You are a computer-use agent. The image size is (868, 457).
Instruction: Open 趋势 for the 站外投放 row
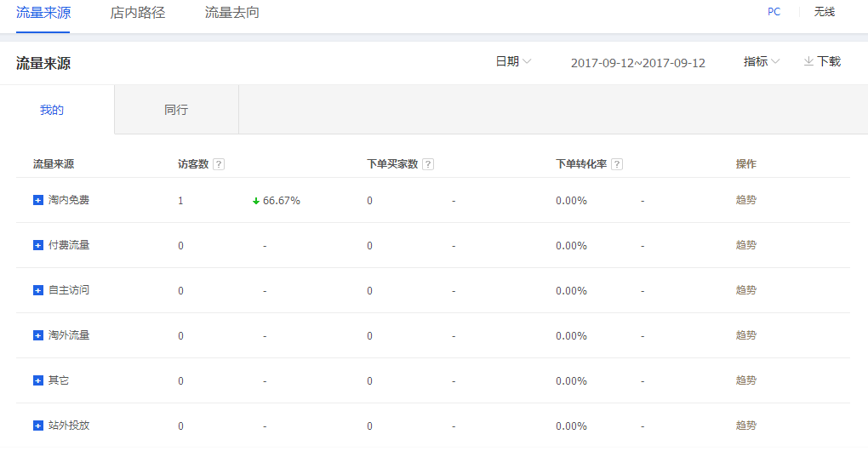pos(745,426)
